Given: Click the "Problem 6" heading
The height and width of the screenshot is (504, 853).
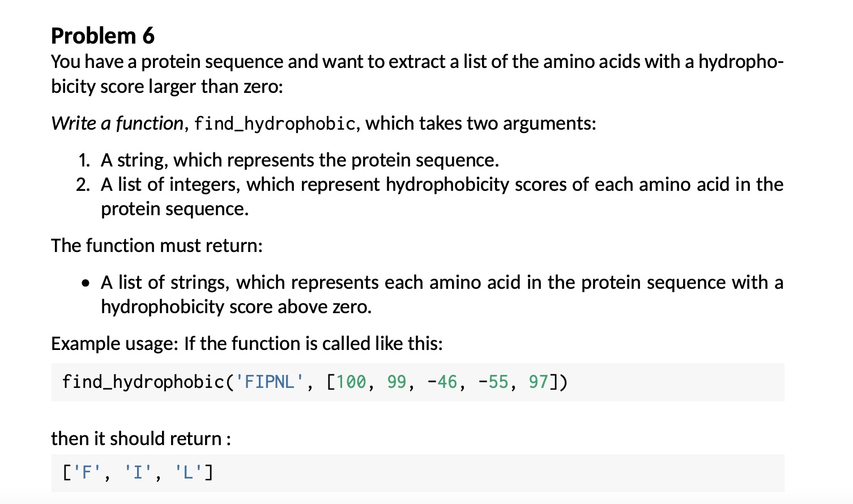Looking at the screenshot, I should point(103,36).
